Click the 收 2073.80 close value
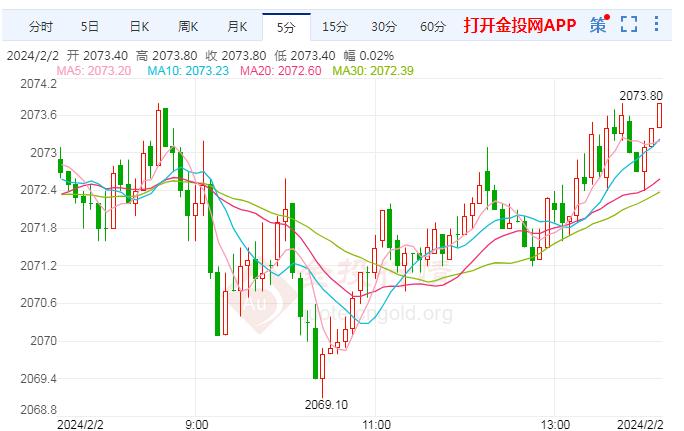684x431 pixels. click(236, 56)
